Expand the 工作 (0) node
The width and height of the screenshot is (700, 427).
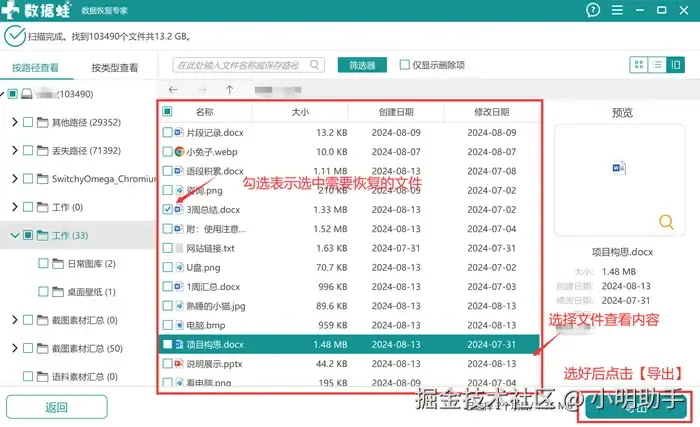[14, 207]
